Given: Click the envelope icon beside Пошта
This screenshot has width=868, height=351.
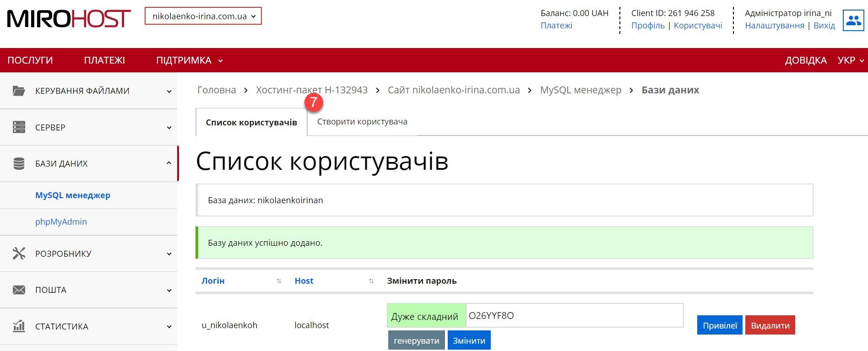Looking at the screenshot, I should coord(19,290).
